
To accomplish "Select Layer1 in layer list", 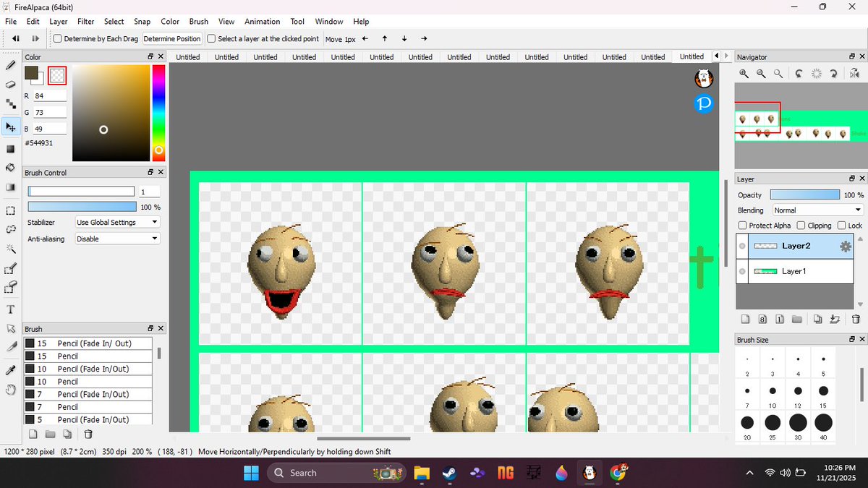I will [800, 271].
